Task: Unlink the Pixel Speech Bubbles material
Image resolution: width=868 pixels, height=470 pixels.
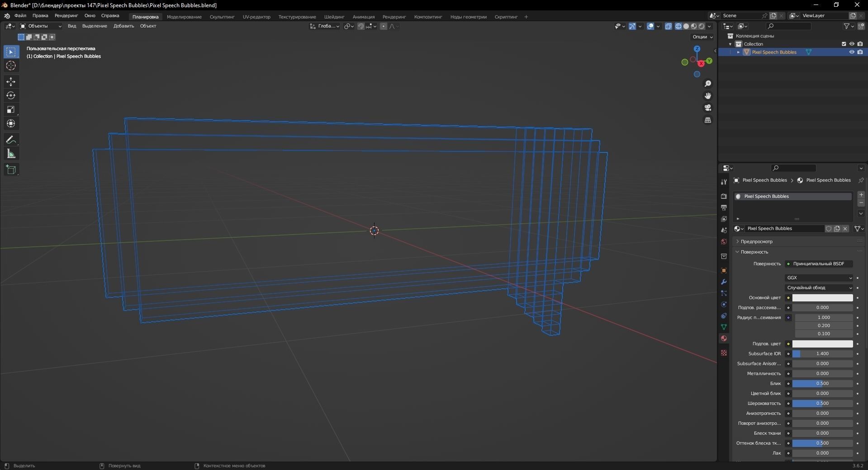Action: tap(845, 229)
